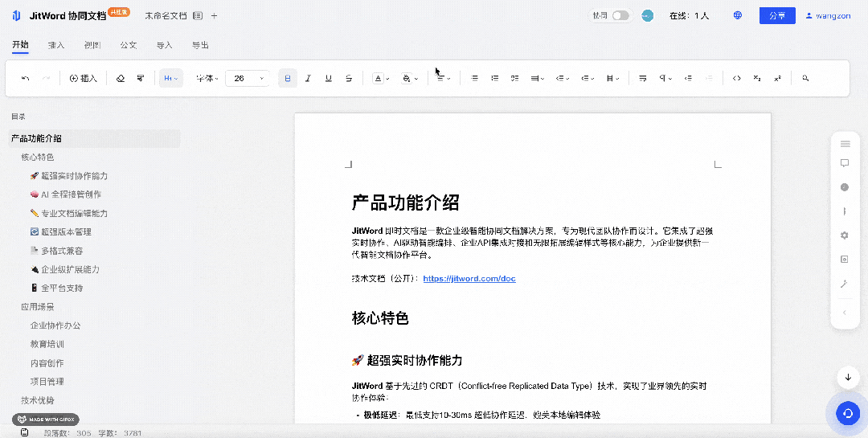This screenshot has height=438, width=868.
Task: Jump to 项目管理 outline entry
Action: click(x=47, y=382)
